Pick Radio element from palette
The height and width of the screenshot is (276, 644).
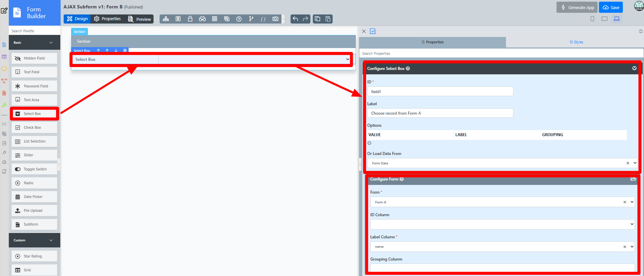34,183
